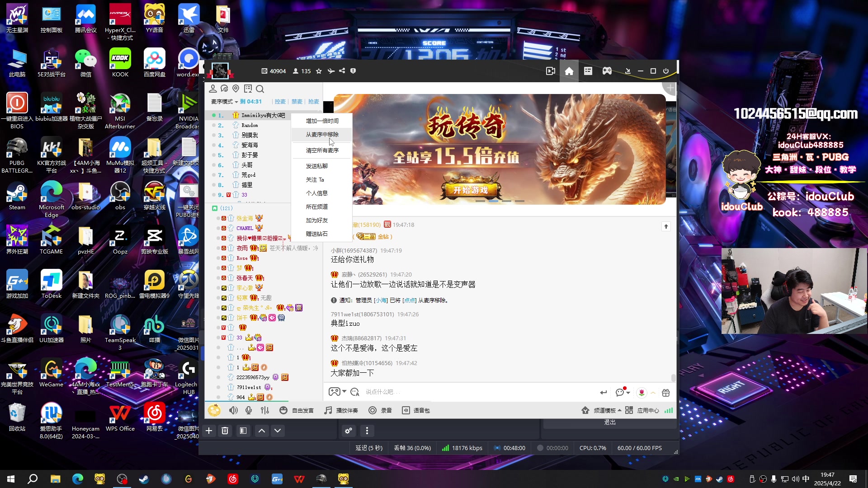868x488 pixels.
Task: Click the send enter arrow icon in chat
Action: (x=604, y=393)
